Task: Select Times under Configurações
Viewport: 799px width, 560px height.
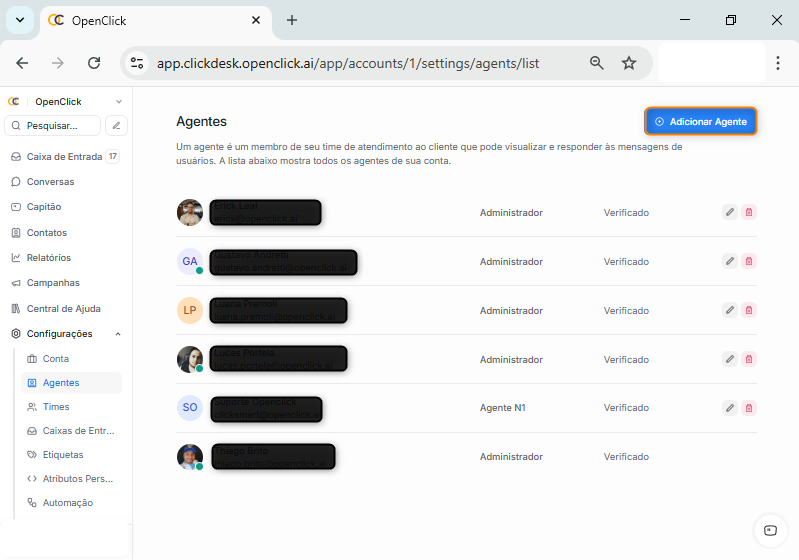Action: (56, 407)
